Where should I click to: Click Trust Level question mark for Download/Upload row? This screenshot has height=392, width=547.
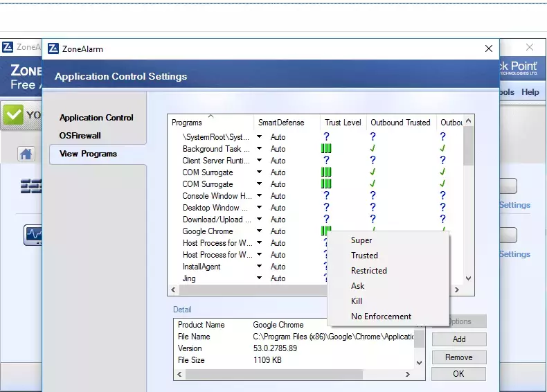coord(326,220)
